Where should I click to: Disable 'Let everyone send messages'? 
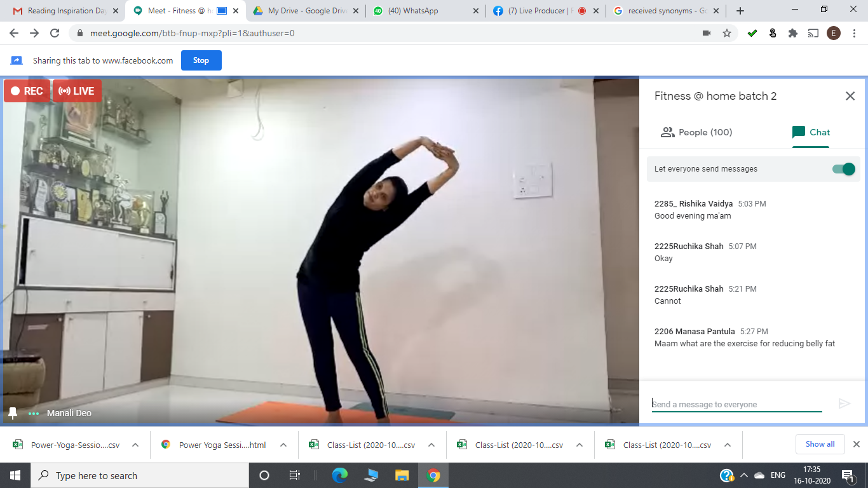[x=843, y=169]
